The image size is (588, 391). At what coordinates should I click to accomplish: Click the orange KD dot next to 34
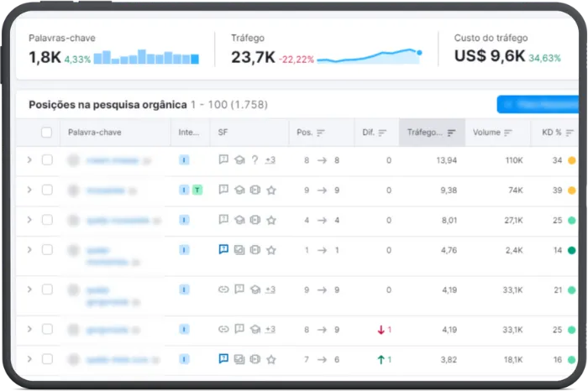[x=571, y=160]
